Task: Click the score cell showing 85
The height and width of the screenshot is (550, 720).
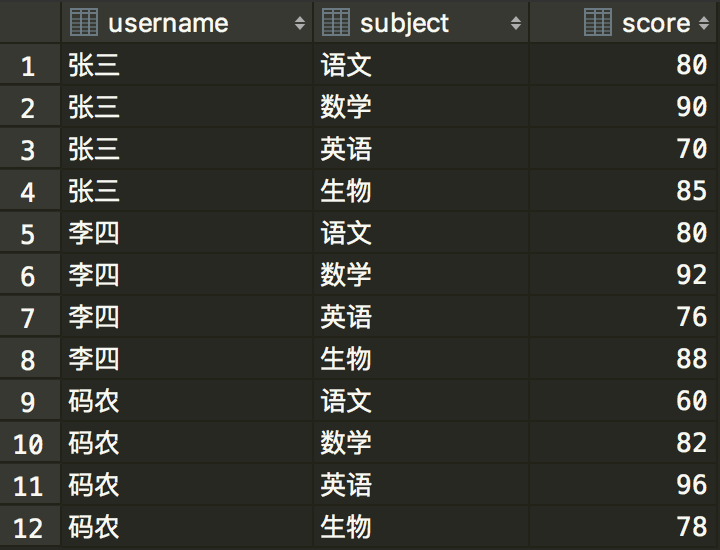Action: (622, 191)
